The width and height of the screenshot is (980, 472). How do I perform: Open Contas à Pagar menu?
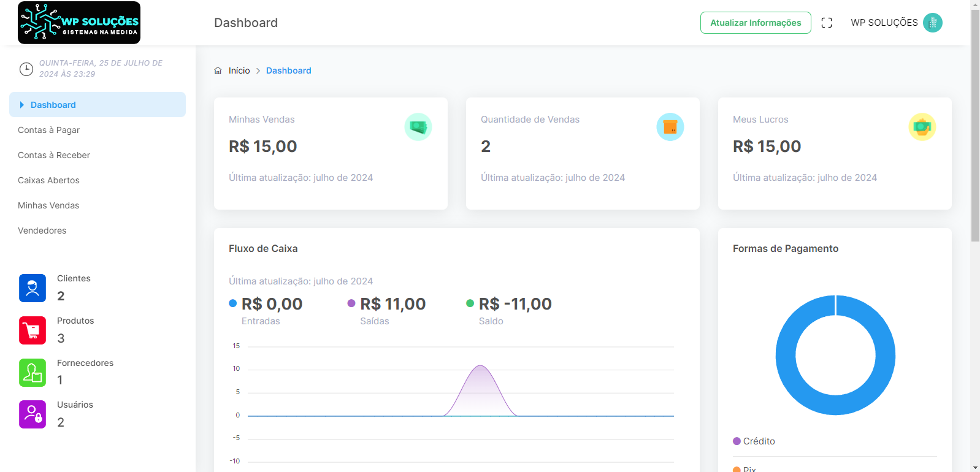click(49, 130)
